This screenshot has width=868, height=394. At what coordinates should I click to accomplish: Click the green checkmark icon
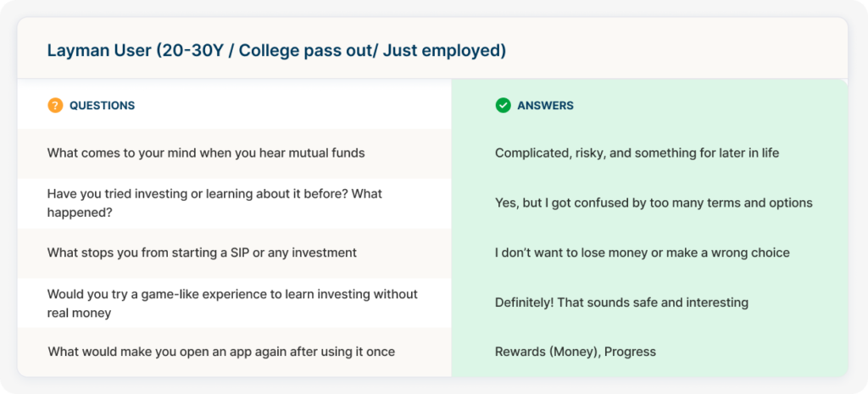503,105
